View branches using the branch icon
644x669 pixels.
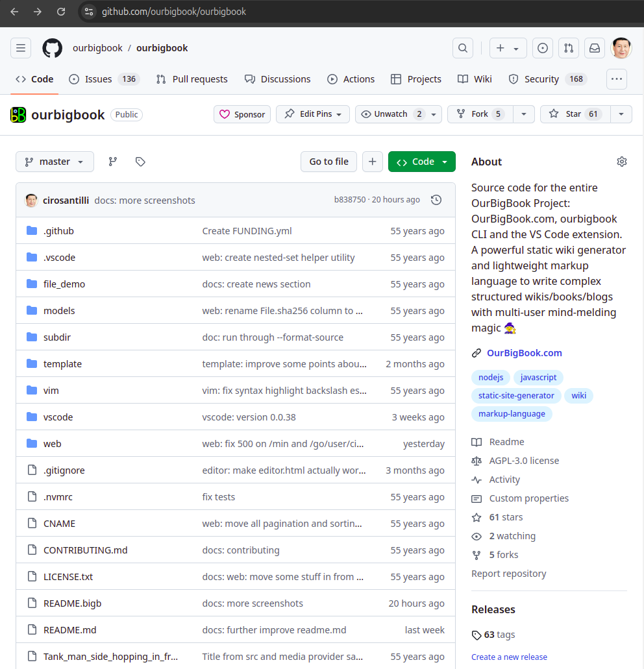coord(113,162)
